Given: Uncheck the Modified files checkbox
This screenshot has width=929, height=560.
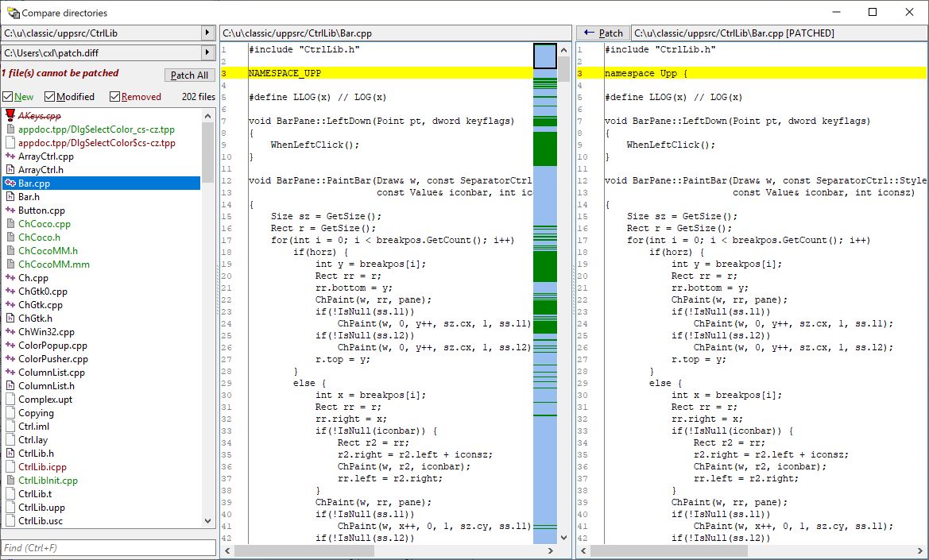Looking at the screenshot, I should coord(50,97).
